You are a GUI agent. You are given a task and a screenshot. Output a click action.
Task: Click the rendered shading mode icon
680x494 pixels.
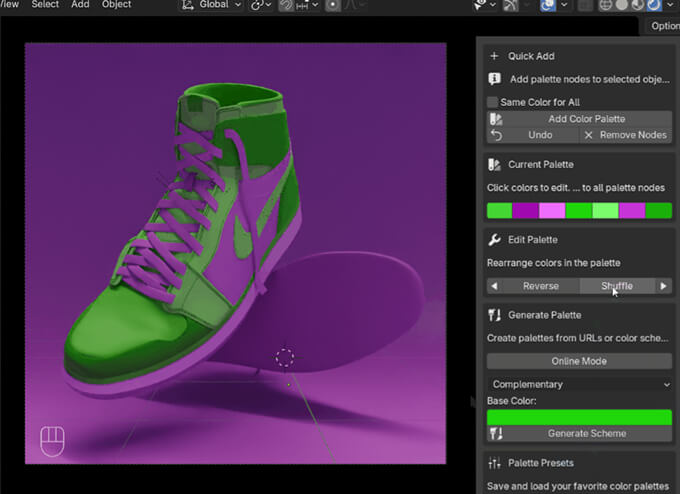[653, 5]
